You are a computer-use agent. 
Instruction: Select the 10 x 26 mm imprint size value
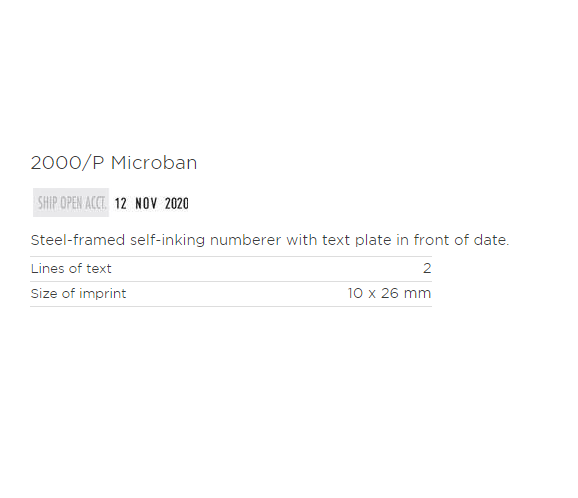tap(389, 293)
